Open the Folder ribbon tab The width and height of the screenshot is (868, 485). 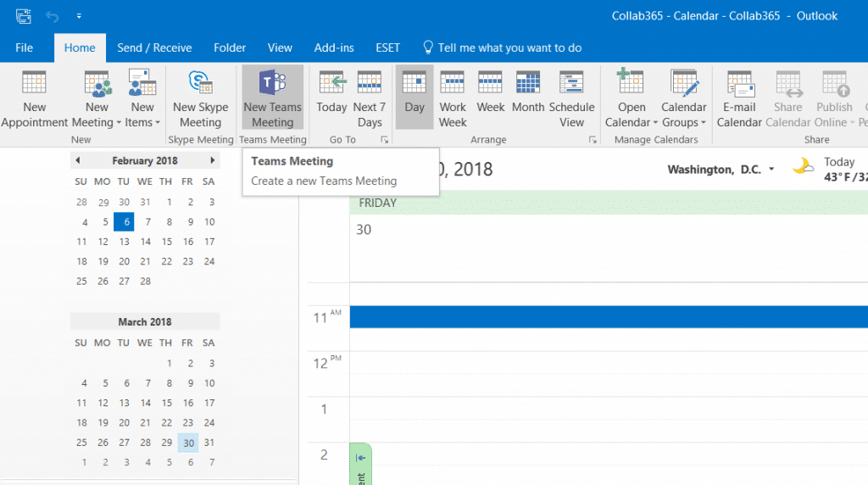pos(230,47)
